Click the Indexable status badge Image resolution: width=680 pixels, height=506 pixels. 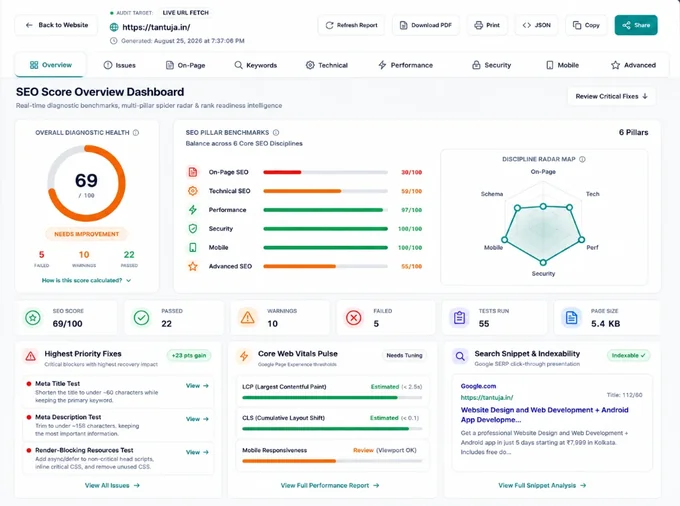click(628, 356)
